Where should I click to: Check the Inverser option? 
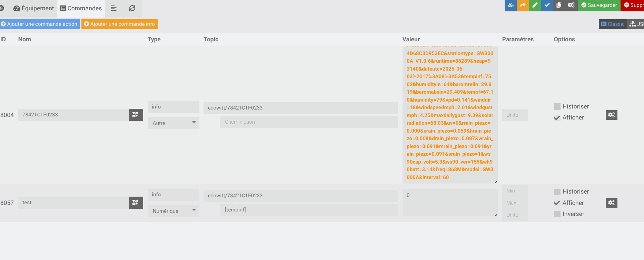pos(557,214)
